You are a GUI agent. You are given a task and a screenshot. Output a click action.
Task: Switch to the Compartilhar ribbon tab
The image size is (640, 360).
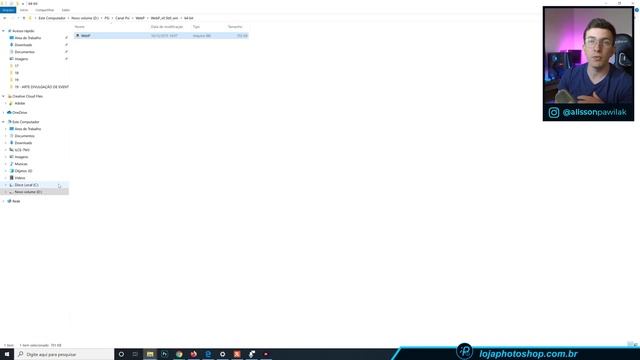44,10
